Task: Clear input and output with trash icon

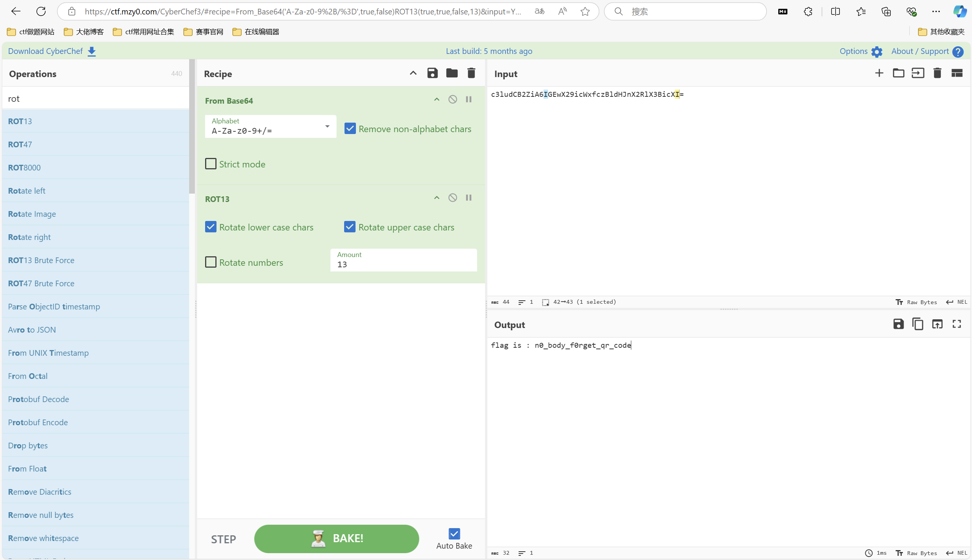Action: pyautogui.click(x=937, y=73)
